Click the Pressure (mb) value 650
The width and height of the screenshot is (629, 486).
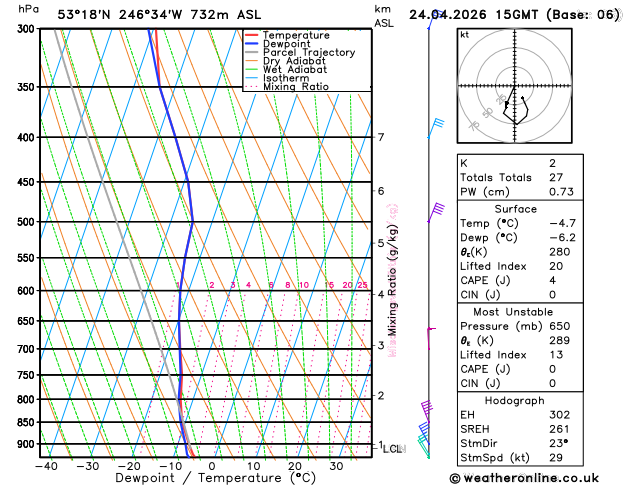[x=560, y=326]
